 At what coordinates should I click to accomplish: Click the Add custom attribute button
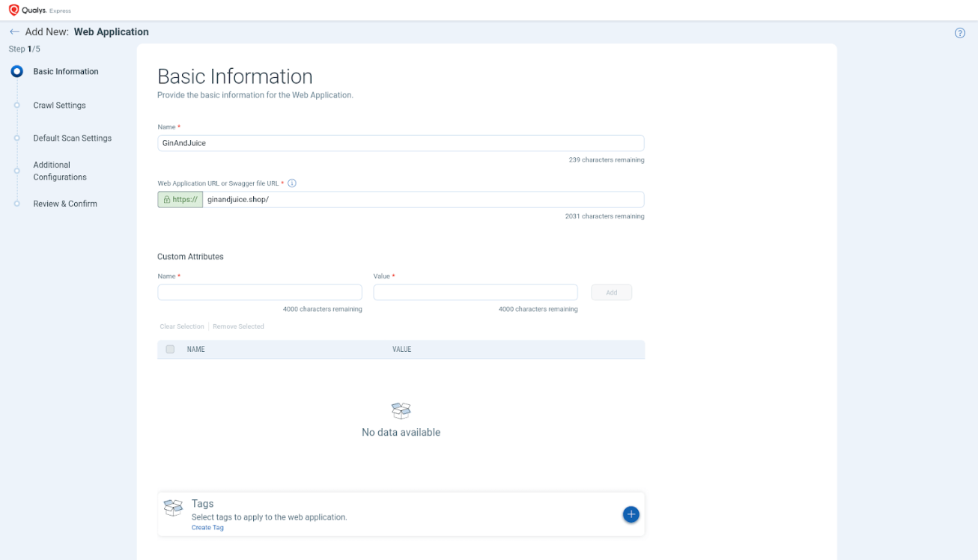tap(611, 293)
